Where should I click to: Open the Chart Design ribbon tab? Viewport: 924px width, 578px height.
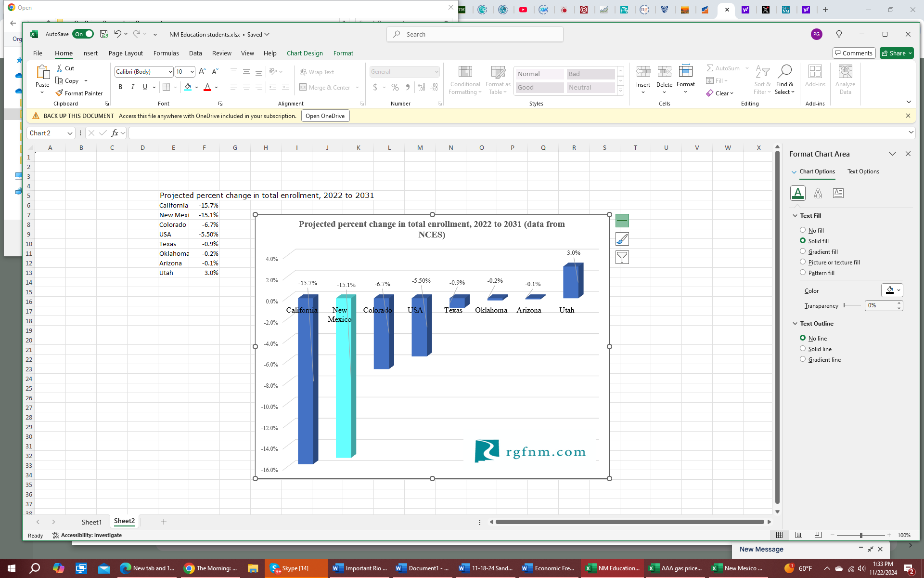305,53
